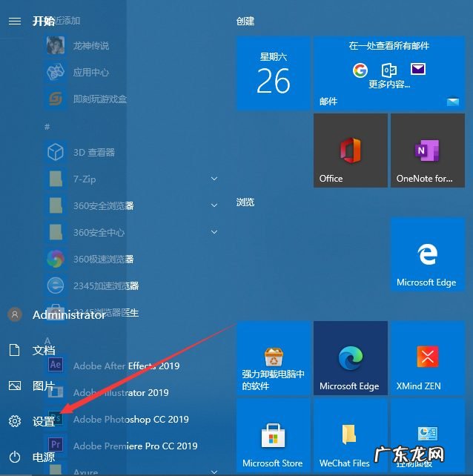Select Adobe Photoshop CC 2019 entry
The height and width of the screenshot is (476, 473).
point(130,419)
